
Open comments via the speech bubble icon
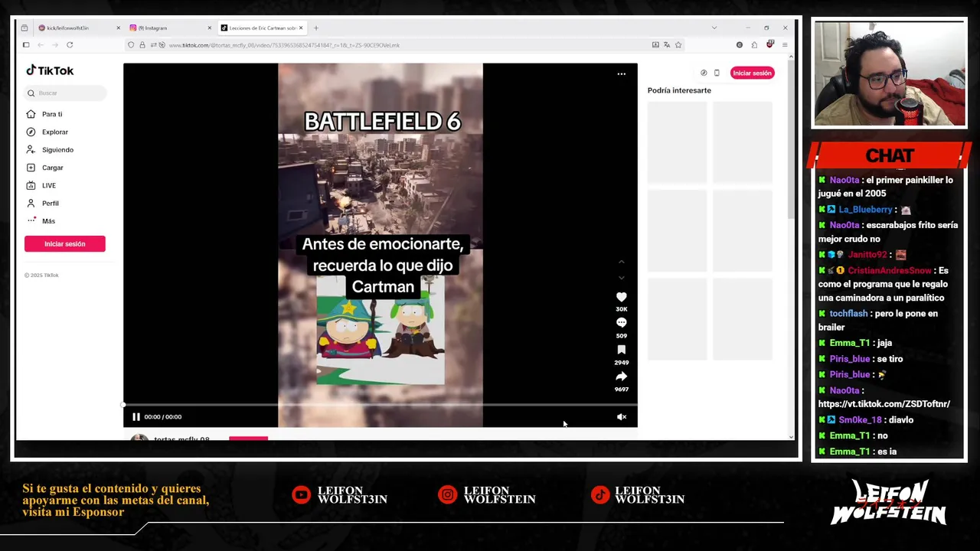(622, 323)
